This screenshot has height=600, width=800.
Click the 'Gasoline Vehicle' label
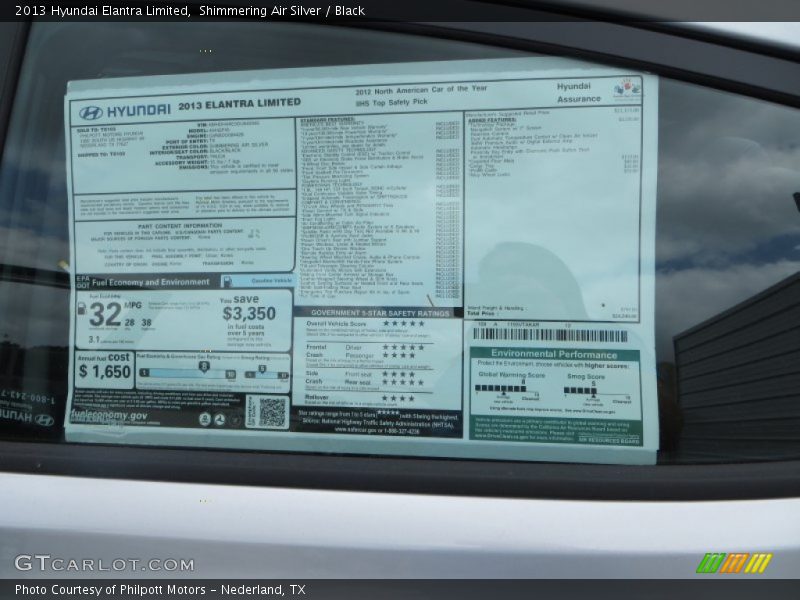[x=271, y=281]
